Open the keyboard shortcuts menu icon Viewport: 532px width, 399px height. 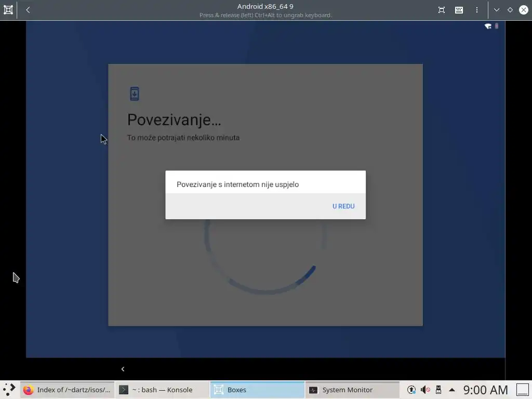(x=459, y=10)
